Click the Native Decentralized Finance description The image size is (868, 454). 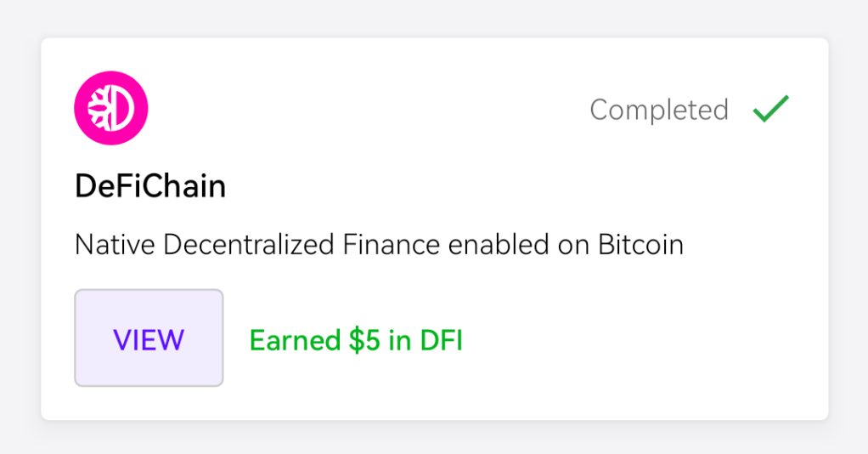click(x=379, y=245)
